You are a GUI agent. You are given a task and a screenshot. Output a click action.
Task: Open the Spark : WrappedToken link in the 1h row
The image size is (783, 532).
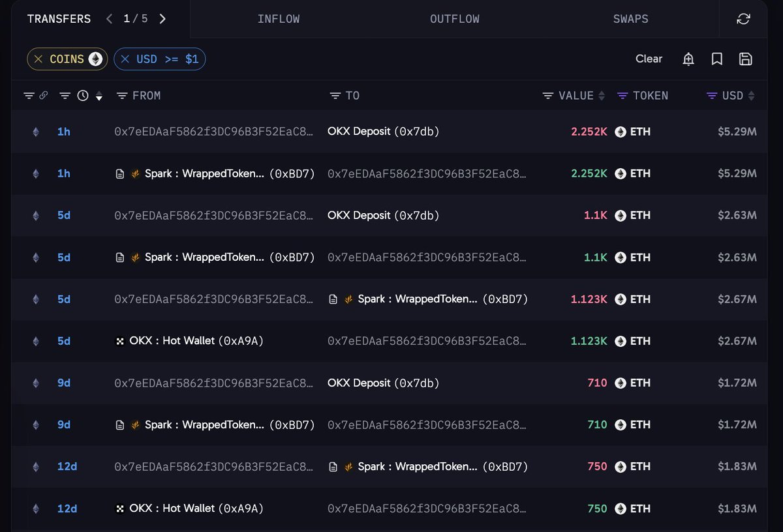click(x=230, y=173)
